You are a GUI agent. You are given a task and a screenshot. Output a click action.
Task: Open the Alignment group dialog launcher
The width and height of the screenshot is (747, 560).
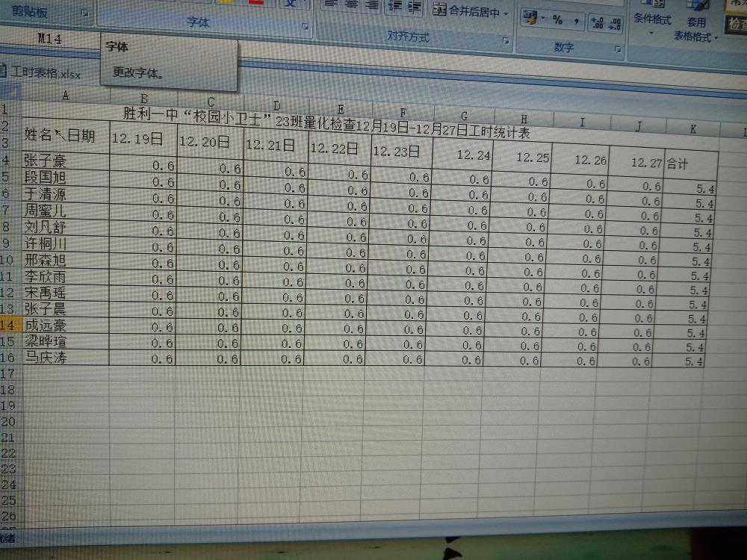pos(506,41)
